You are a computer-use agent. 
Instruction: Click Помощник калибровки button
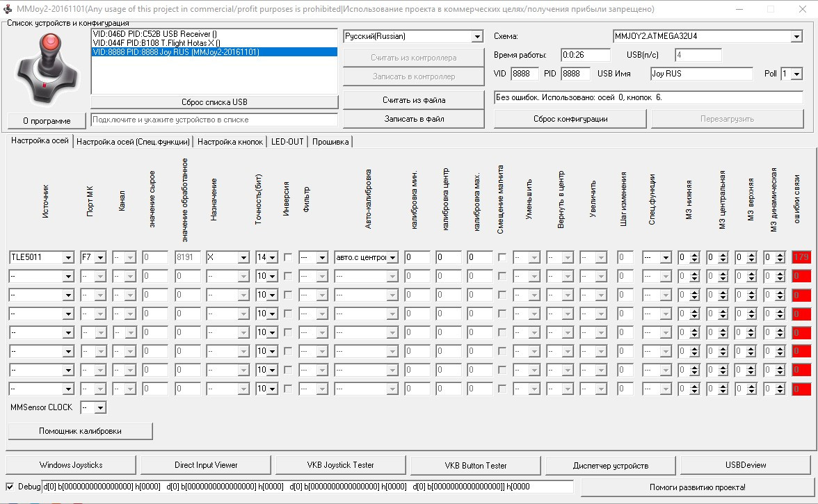tap(80, 431)
